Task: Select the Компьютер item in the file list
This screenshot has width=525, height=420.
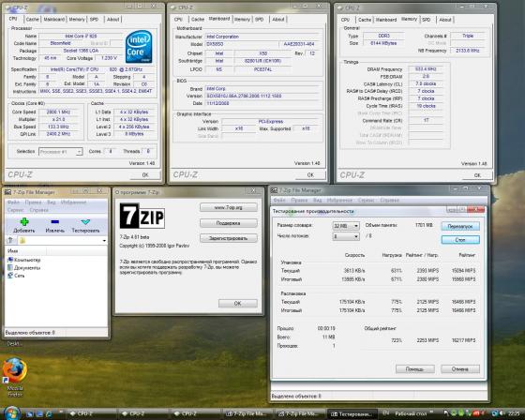Action: coord(24,260)
